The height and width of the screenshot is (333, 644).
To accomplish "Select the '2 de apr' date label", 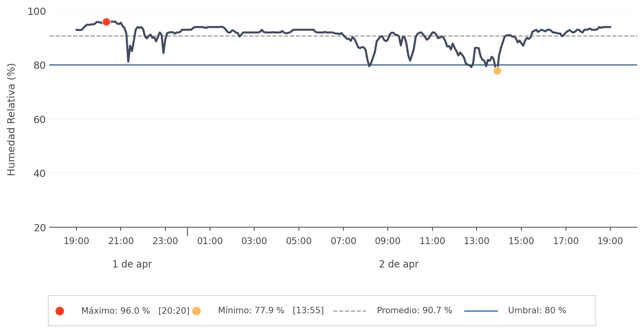I will click(399, 264).
